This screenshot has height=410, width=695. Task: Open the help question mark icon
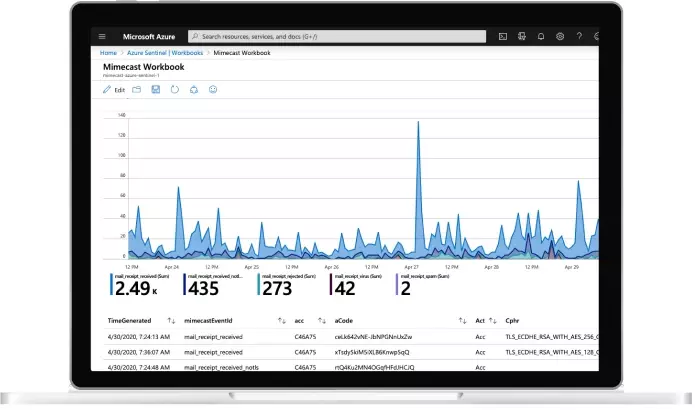579,36
